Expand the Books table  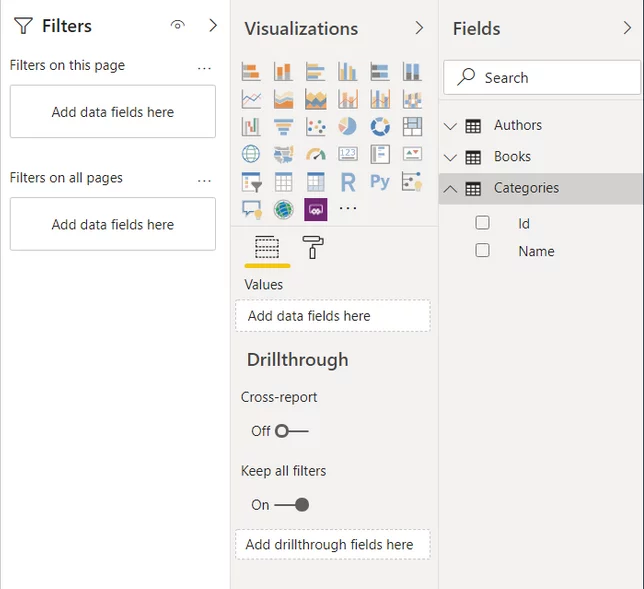tap(451, 157)
